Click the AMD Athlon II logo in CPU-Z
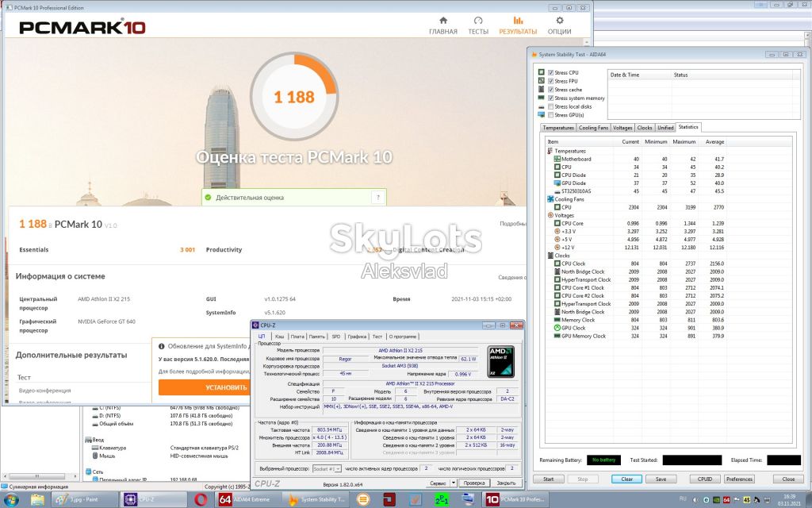Image resolution: width=812 pixels, height=508 pixels. 500,362
